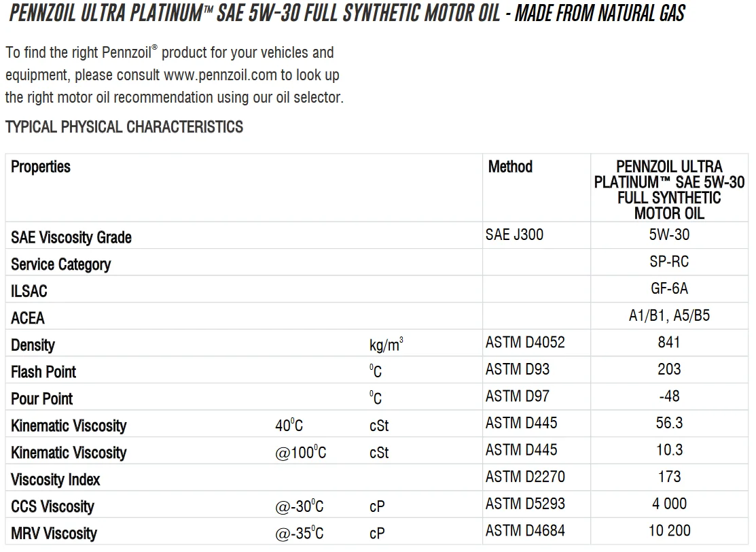Click the Properties column header
Screen dimensions: 756x552
[x=41, y=167]
